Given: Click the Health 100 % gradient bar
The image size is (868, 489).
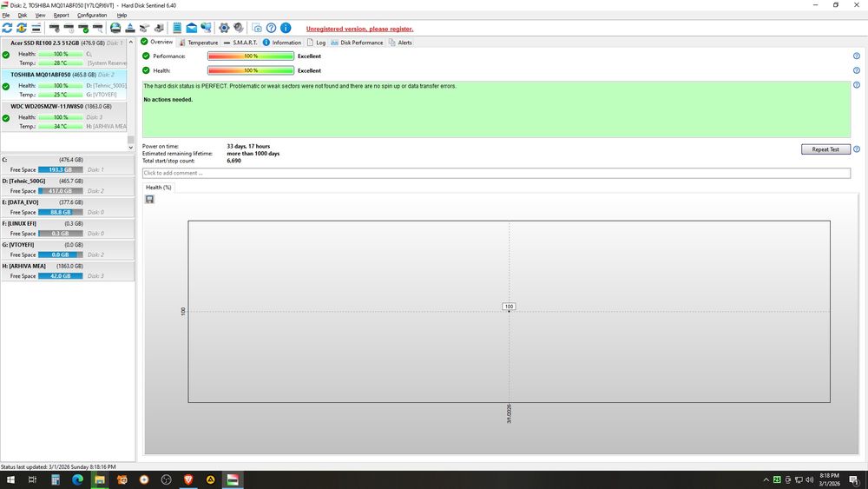Looking at the screenshot, I should (251, 70).
